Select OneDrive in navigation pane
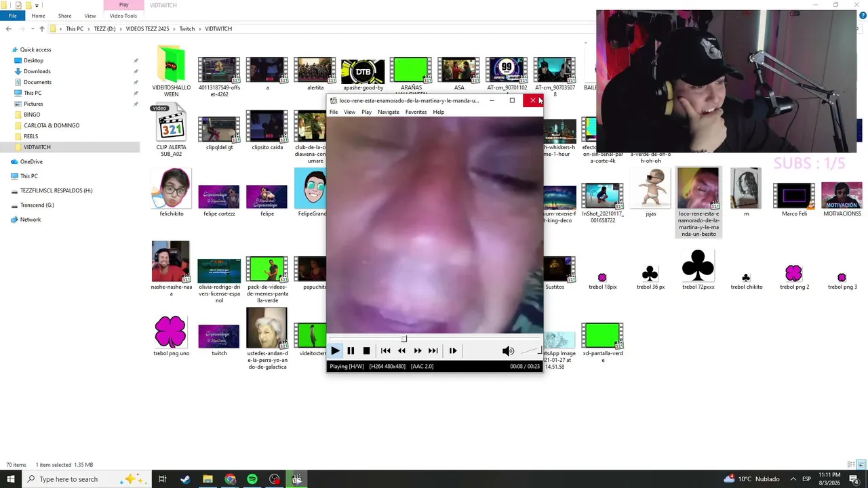The image size is (868, 488). (x=31, y=161)
